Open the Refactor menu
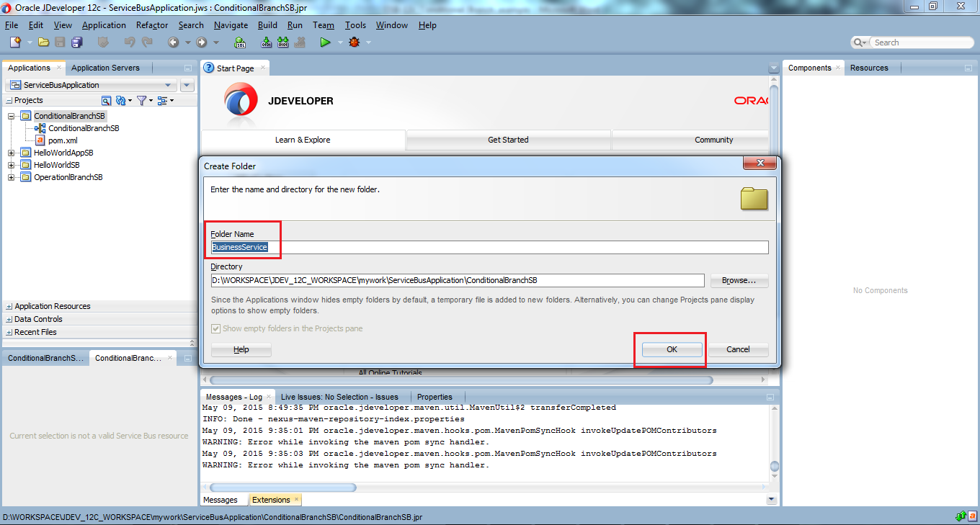Image resolution: width=980 pixels, height=525 pixels. [152, 25]
